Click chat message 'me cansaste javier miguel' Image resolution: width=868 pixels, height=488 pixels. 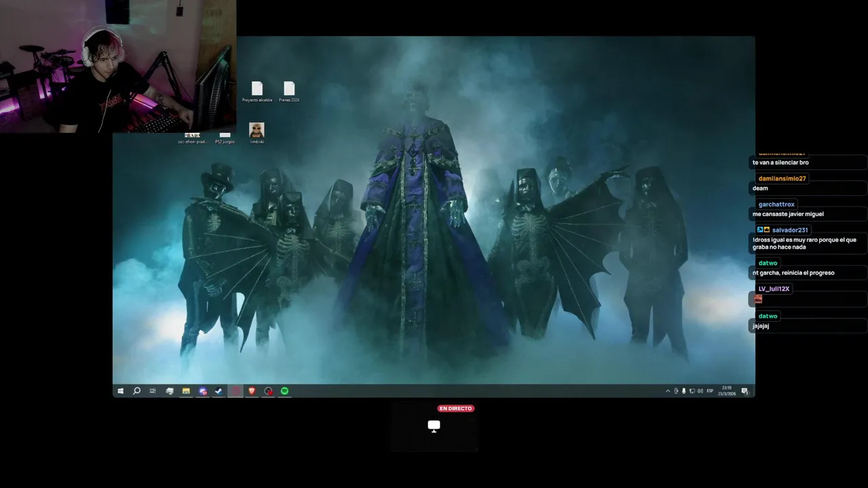pyautogui.click(x=788, y=214)
